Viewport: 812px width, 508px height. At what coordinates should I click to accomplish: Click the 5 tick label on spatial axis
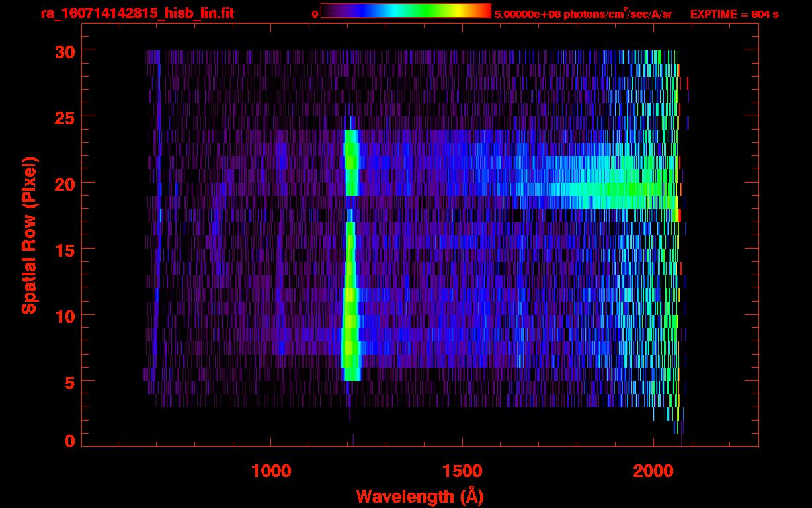click(x=69, y=382)
